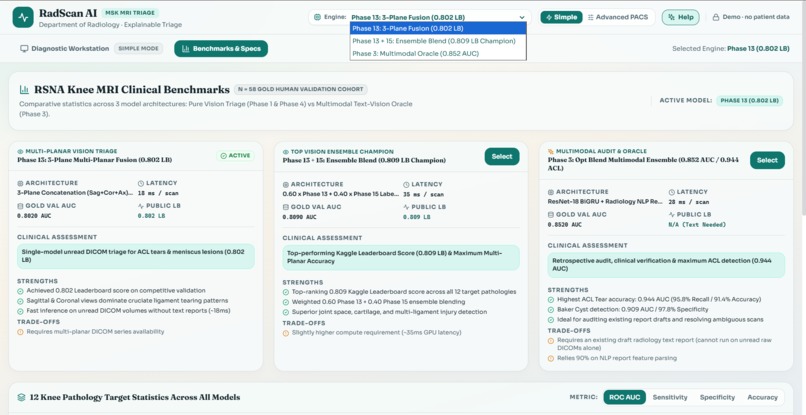Choose Phase 13 + 15: Ensemble Blend option

click(x=438, y=41)
